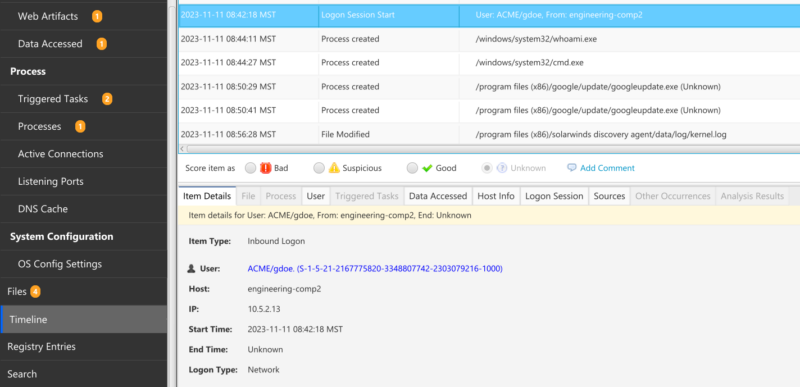Click the Analysis Results tab
The height and width of the screenshot is (387, 800).
coord(752,196)
